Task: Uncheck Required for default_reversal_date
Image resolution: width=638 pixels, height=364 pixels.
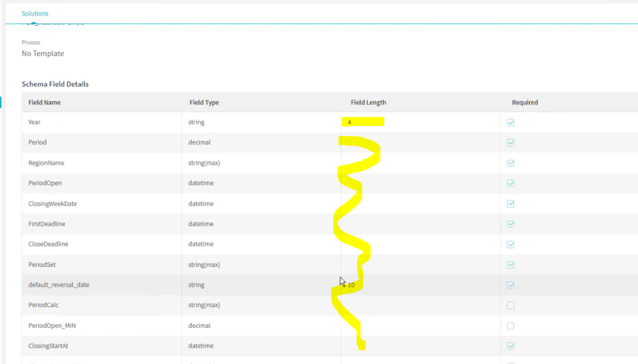Action: pos(511,285)
